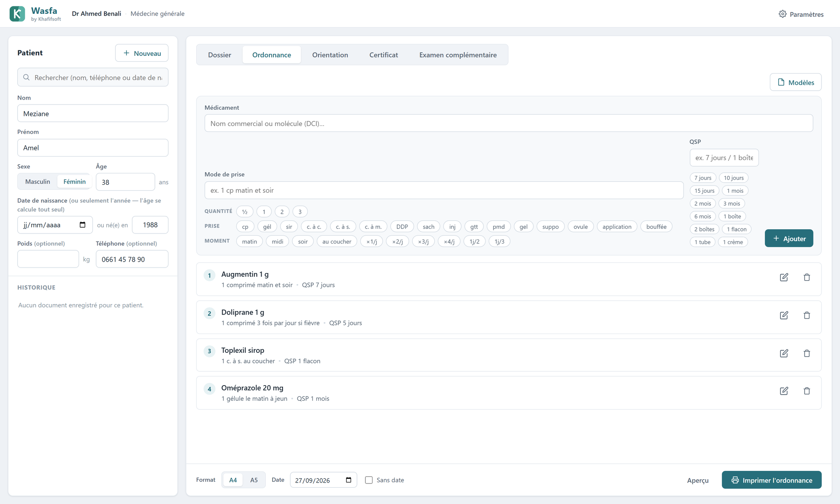Choose the 1 flacon QSP chip

coord(737,229)
